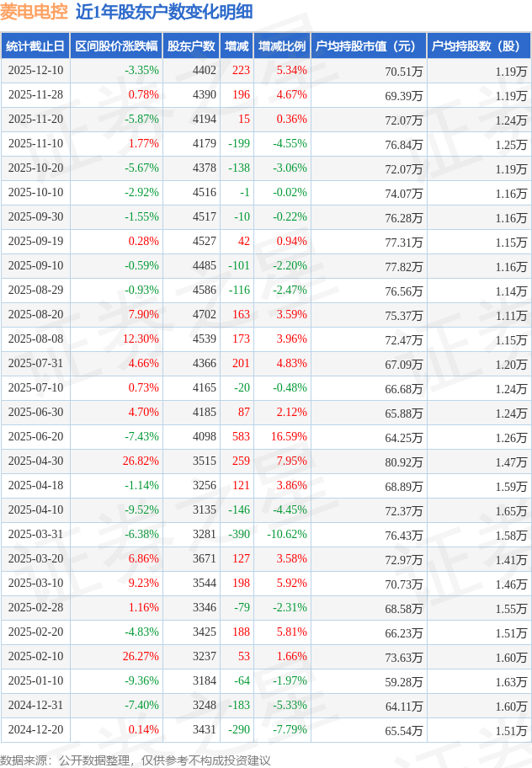Click the 股东户数 column header
The height and width of the screenshot is (768, 532).
[x=191, y=46]
